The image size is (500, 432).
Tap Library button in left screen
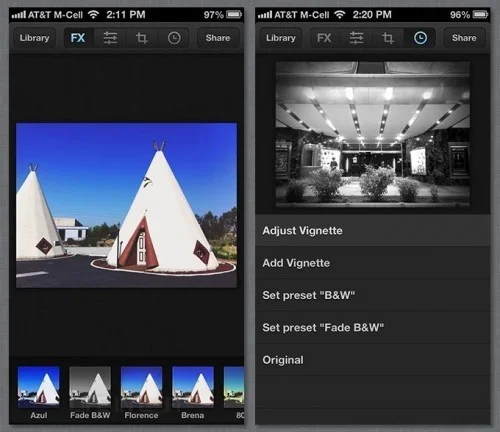coord(34,38)
